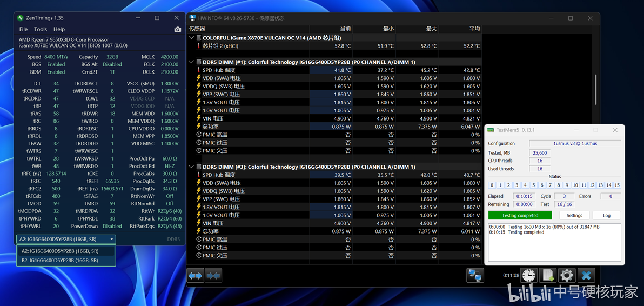
Task: Select B2: IG16G6400D5YP28B option in dropdown list
Action: coord(66,260)
